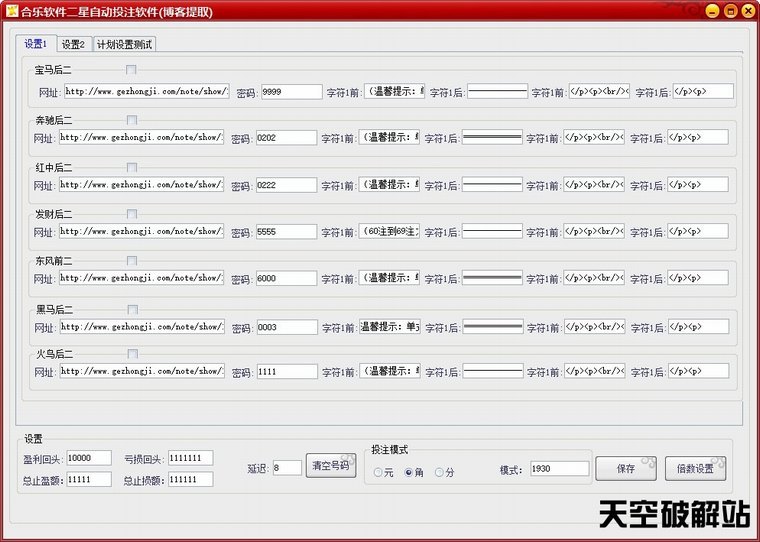This screenshot has height=542, width=760.
Task: Minimize the window using title bar button
Action: pyautogui.click(x=711, y=11)
